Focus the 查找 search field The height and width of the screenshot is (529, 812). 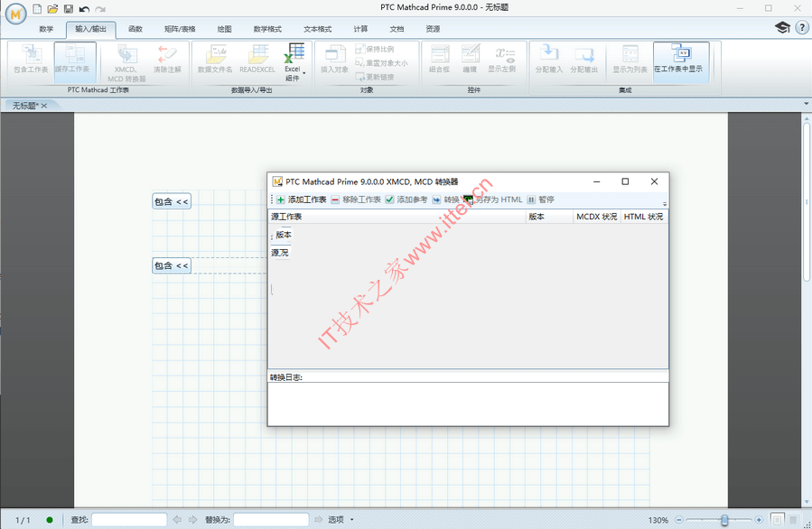click(x=129, y=520)
